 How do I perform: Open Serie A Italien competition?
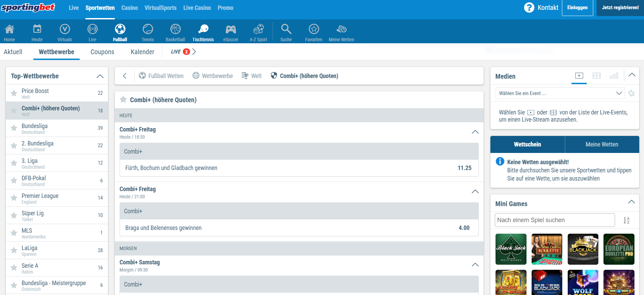pos(57,268)
